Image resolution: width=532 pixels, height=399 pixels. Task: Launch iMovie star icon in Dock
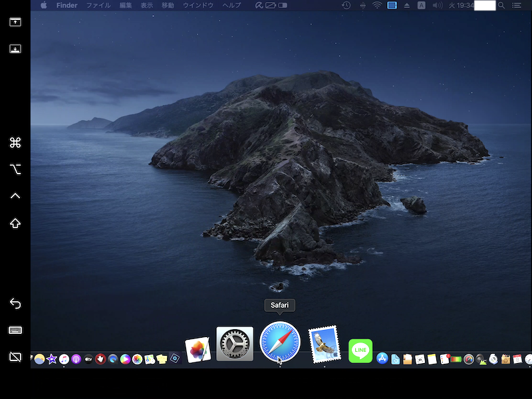[x=52, y=359]
